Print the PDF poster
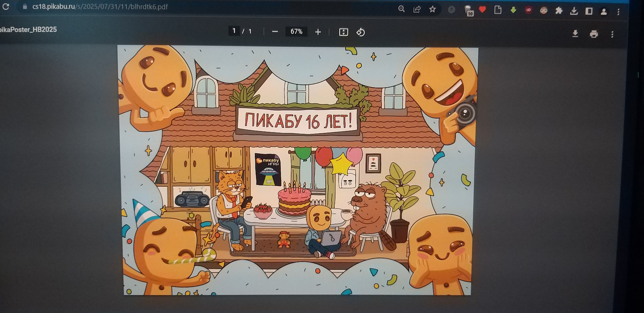Screen dimensions: 644x313 [x=594, y=35]
